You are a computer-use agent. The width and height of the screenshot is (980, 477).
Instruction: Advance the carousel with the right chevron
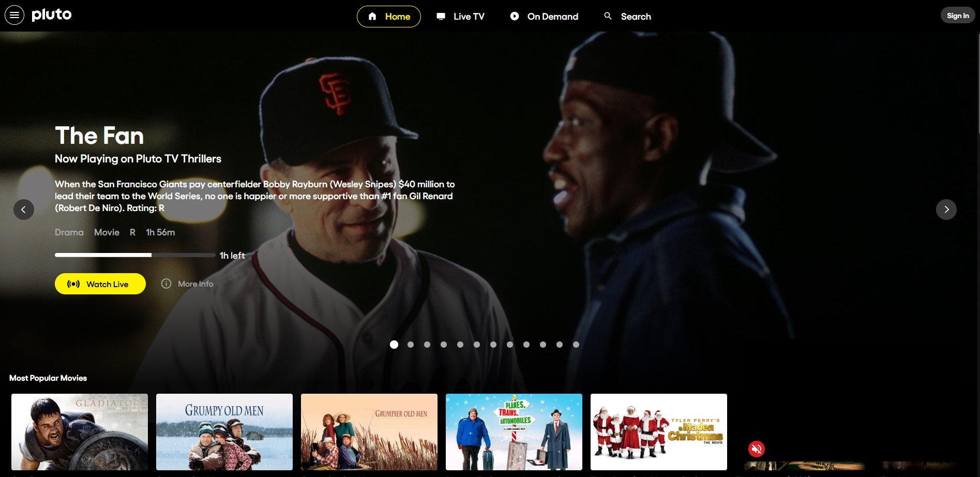click(x=946, y=209)
